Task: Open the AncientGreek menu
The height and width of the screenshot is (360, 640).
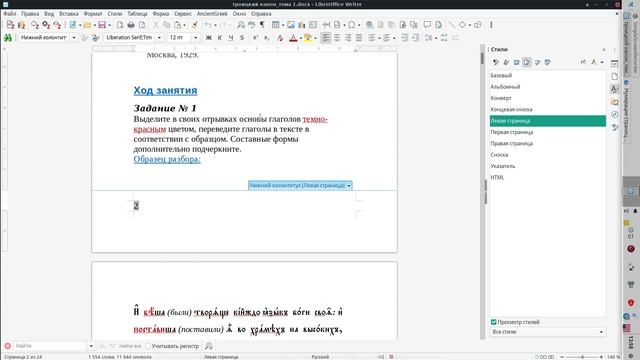Action: pyautogui.click(x=212, y=13)
